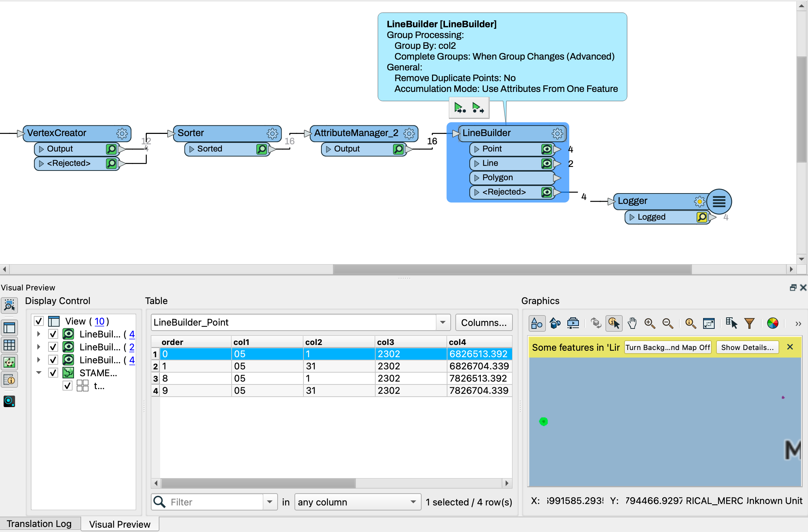Expand LineBuil... (2) tree item
The width and height of the screenshot is (808, 532).
(x=39, y=347)
